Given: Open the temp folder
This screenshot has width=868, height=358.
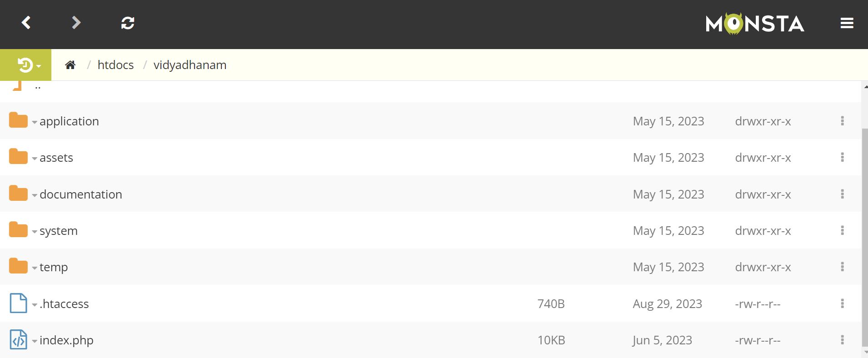Looking at the screenshot, I should point(54,267).
